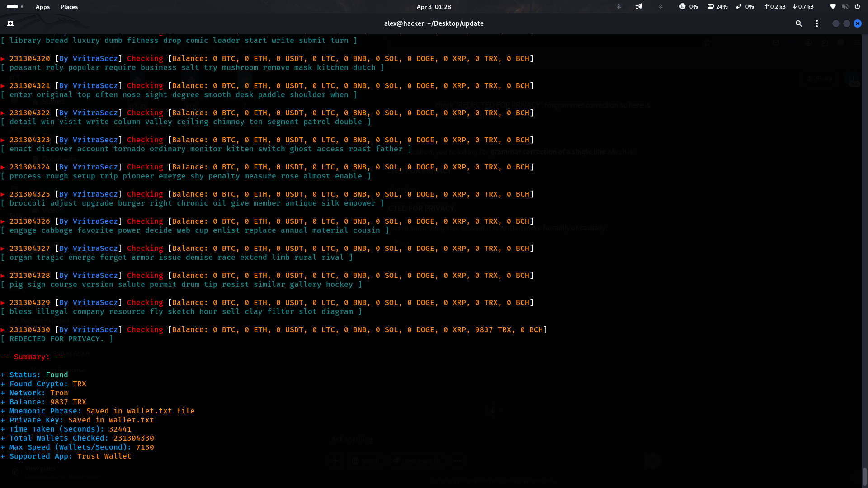
Task: Click 'Mnemonic Phrase: Saved in wallet.txt file'
Action: click(98, 411)
